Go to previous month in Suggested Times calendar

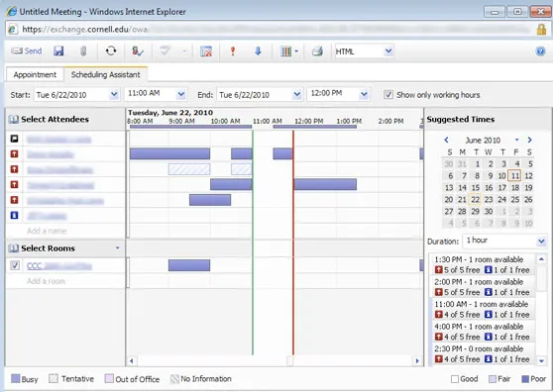point(446,140)
